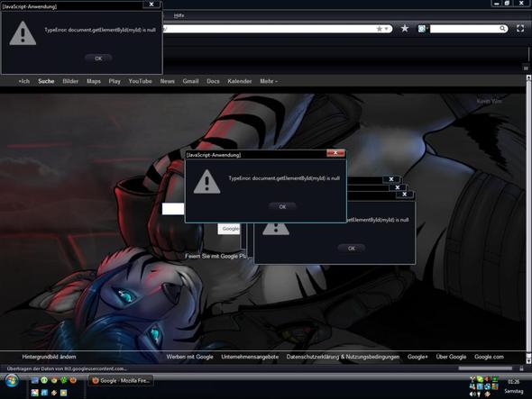The width and height of the screenshot is (532, 399).
Task: Toggle fullscreen mode with the corner-bracket icon
Action: click(x=520, y=29)
